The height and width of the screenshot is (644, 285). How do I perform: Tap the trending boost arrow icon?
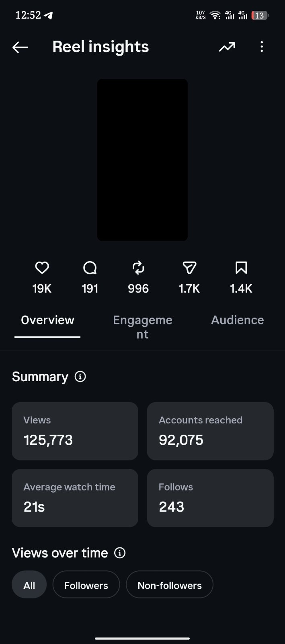tap(227, 47)
